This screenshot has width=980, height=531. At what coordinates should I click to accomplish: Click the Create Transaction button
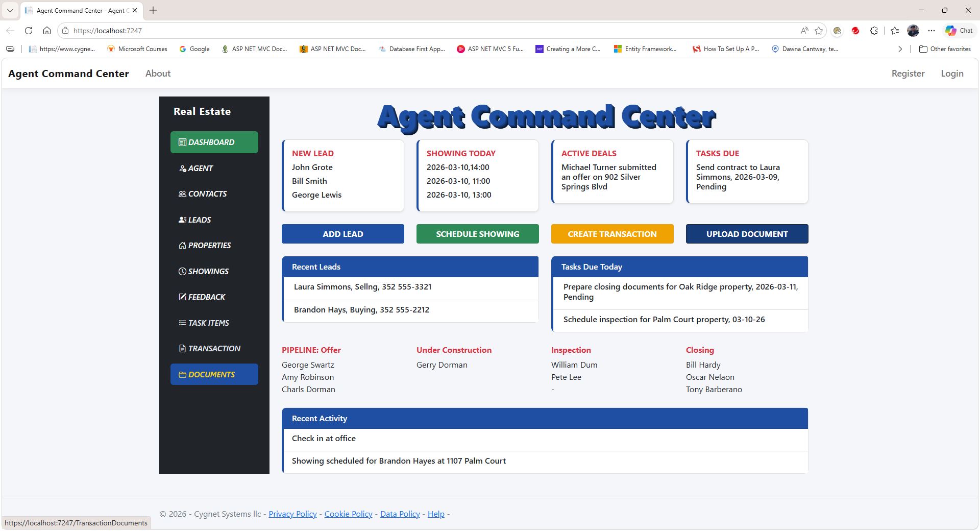click(x=612, y=234)
